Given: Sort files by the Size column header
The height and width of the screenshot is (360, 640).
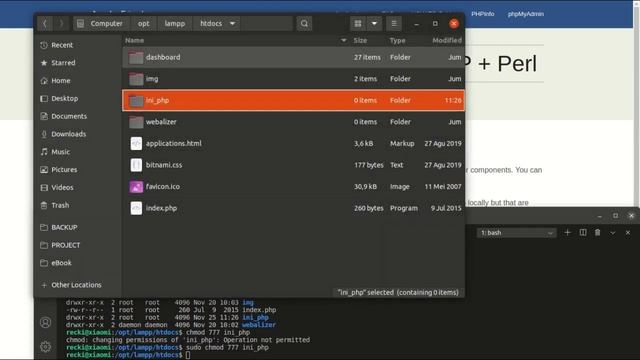Looking at the screenshot, I should 360,40.
